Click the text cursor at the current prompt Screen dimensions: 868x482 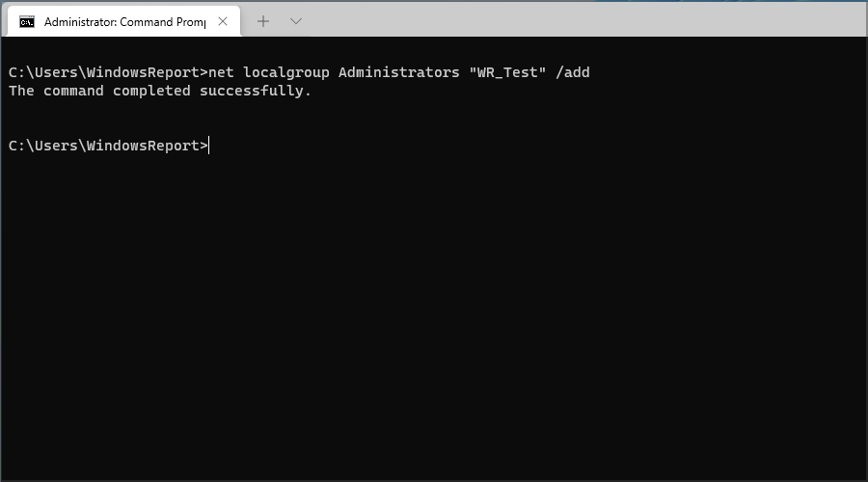[x=208, y=146]
